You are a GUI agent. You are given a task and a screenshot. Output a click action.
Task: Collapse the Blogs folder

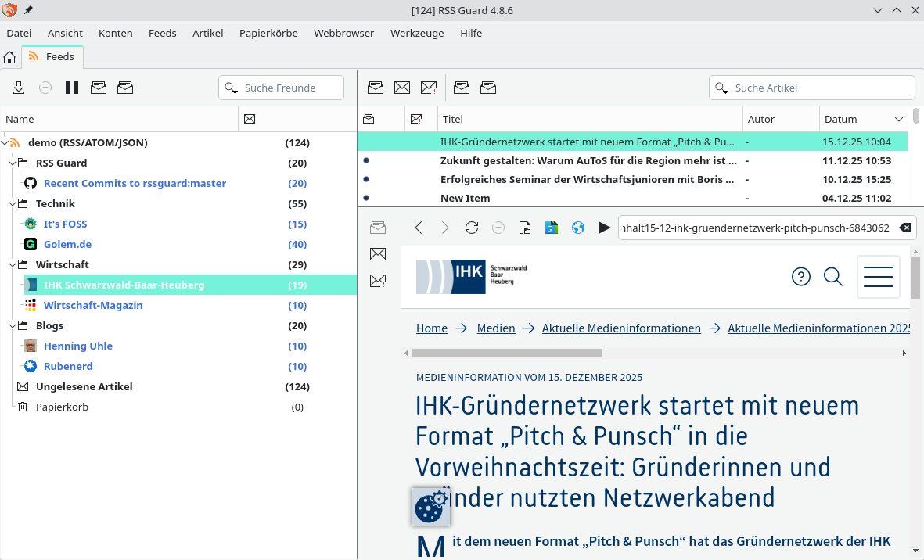(13, 325)
